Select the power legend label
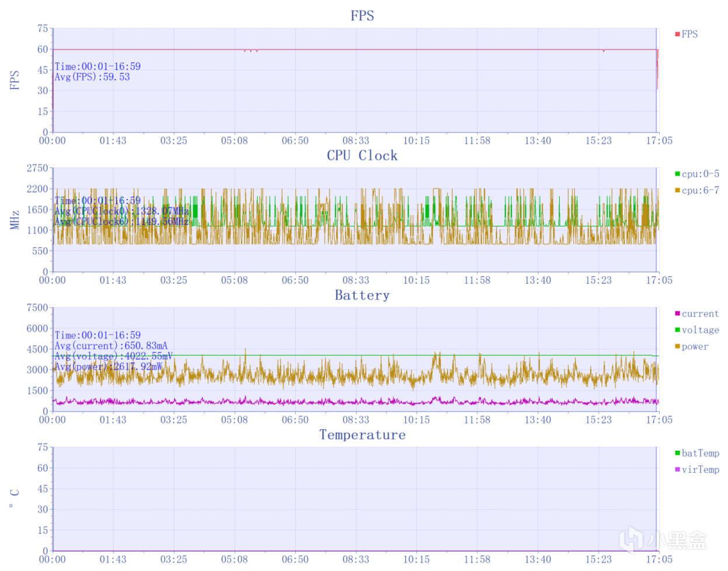728x571 pixels. click(695, 347)
